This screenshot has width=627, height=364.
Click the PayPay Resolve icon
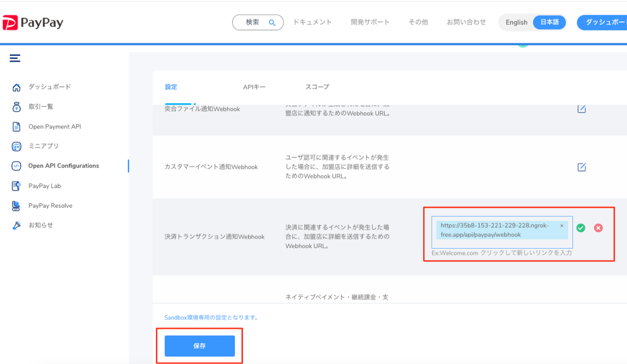[x=17, y=206]
